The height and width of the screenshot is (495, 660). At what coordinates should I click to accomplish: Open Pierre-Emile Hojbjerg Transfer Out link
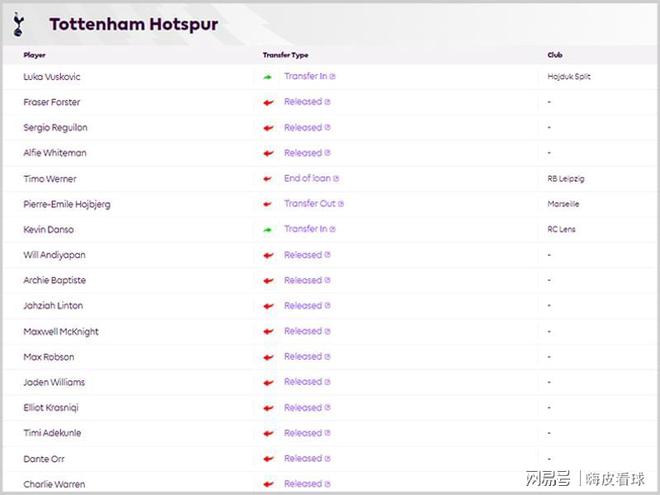pos(309,204)
